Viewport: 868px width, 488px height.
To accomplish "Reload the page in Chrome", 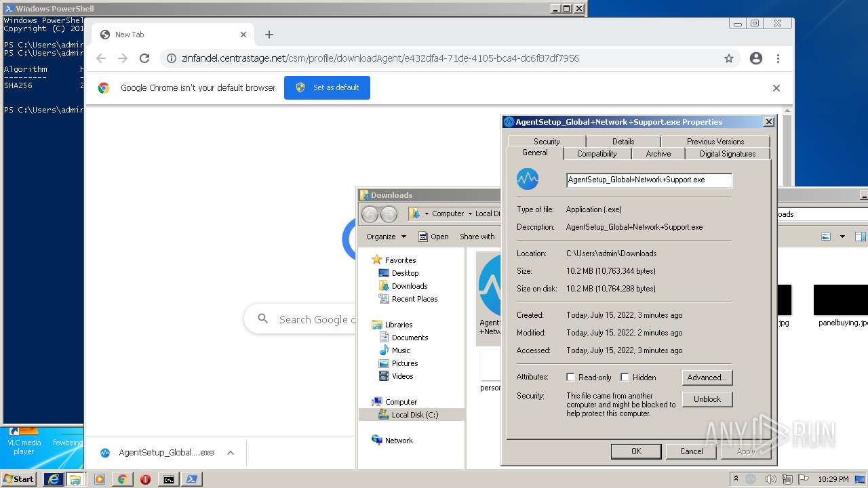I will click(x=144, y=58).
